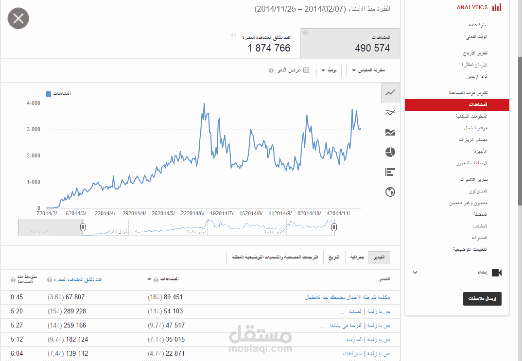Image resolution: width=522 pixels, height=361 pixels.
Task: Select the line chart view icon
Action: coord(390,93)
